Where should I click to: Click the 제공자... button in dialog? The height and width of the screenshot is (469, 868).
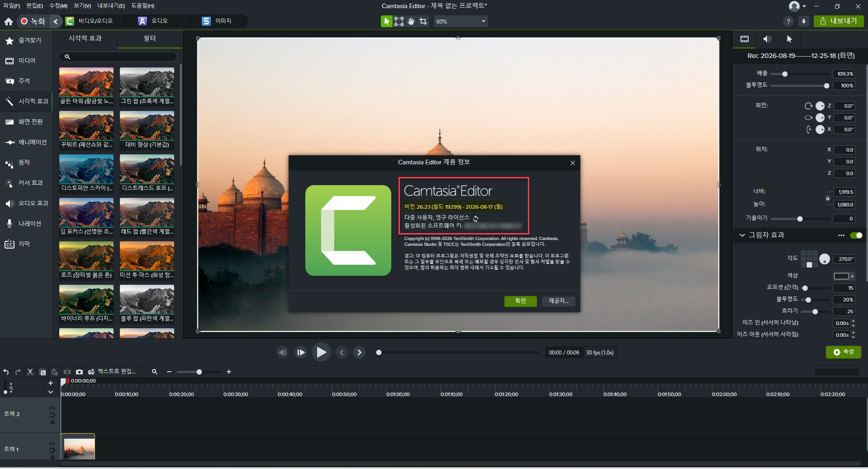(559, 301)
